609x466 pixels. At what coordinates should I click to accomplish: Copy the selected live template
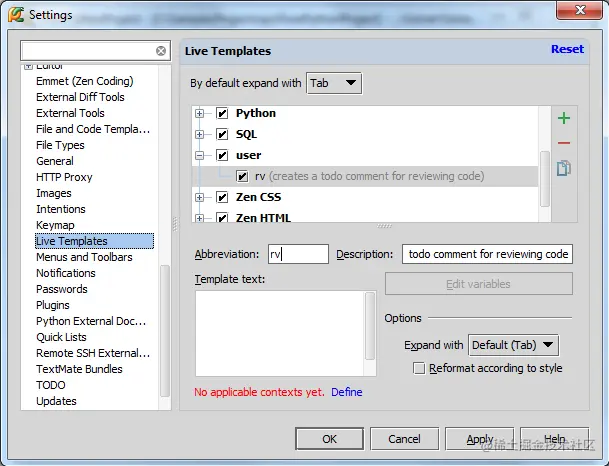[564, 168]
